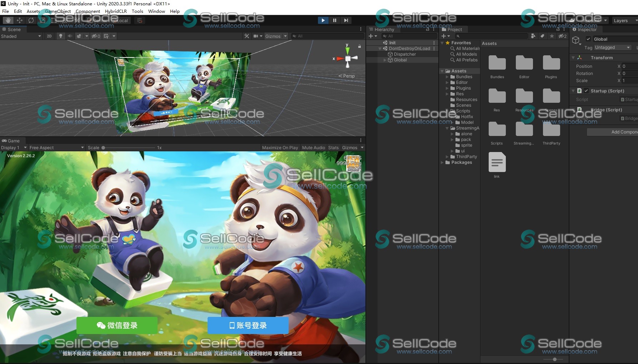Open the Untagged tag dropdown
638x364 pixels.
pos(613,47)
